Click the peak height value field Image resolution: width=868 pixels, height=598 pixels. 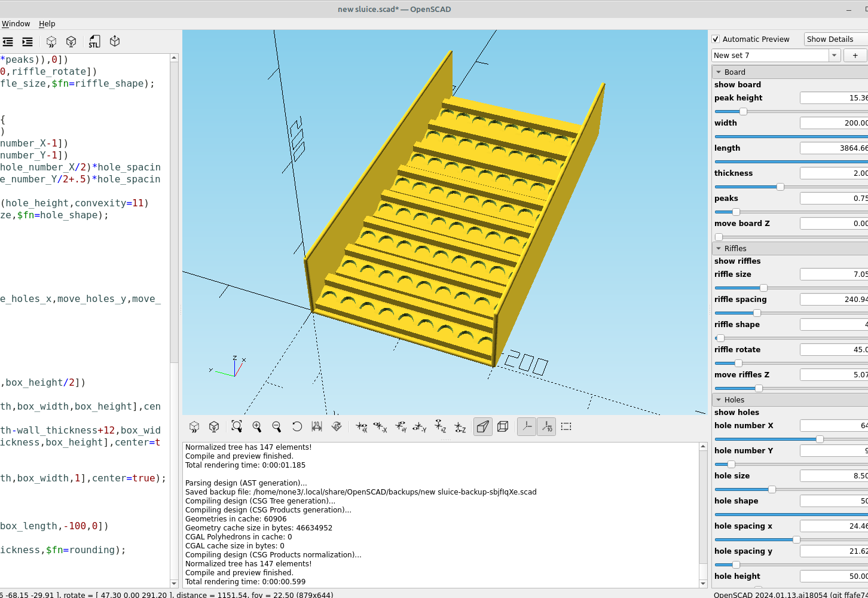tap(833, 98)
